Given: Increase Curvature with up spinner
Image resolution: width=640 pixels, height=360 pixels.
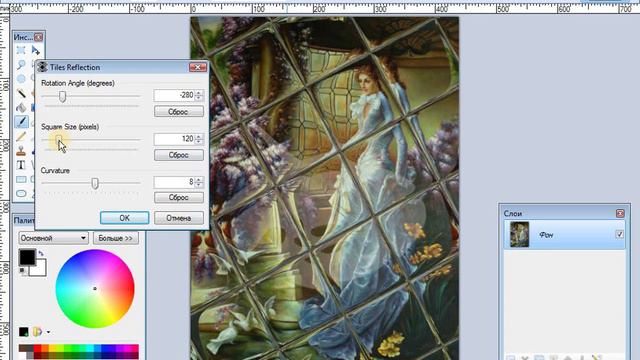Looking at the screenshot, I should tap(199, 179).
